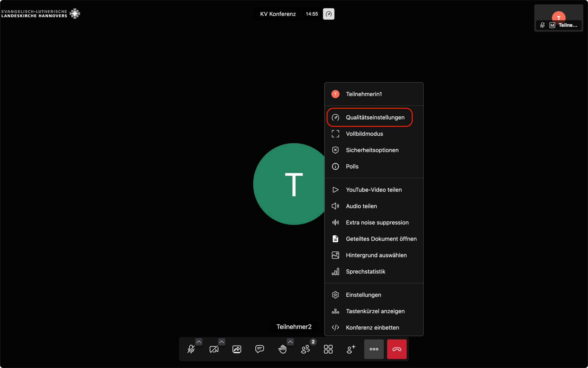Click the Teilne… name on the thumbnail
The image size is (588, 368).
pyautogui.click(x=568, y=25)
